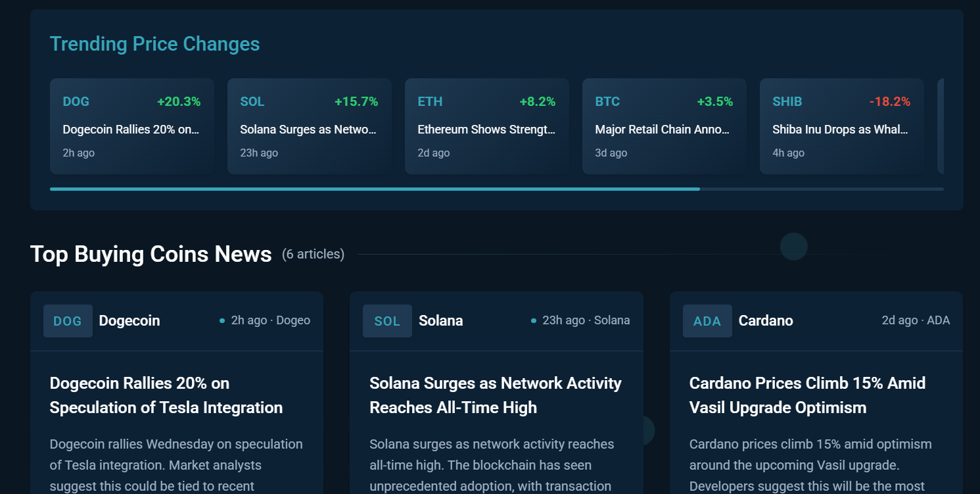
Task: Open 'Cardano Prices Climb 15%' article headline
Action: click(808, 395)
